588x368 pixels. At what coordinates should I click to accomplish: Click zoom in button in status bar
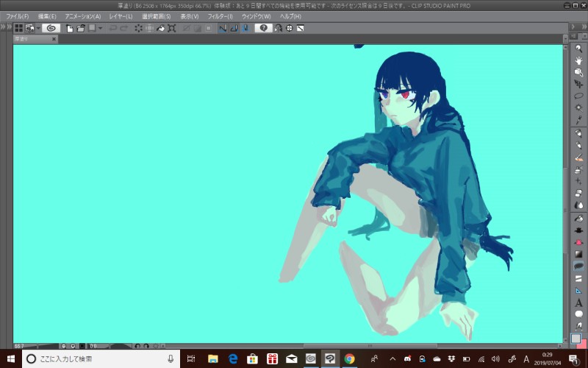73,346
